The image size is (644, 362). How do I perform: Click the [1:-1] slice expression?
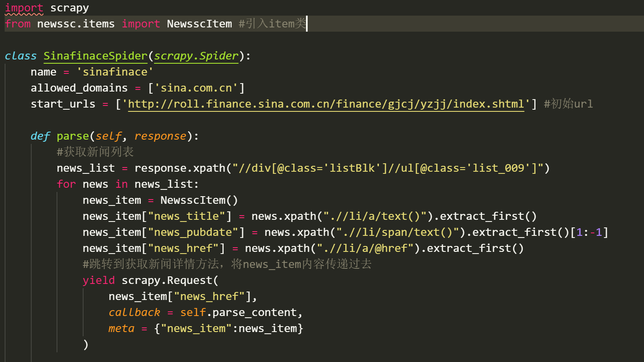tap(589, 232)
